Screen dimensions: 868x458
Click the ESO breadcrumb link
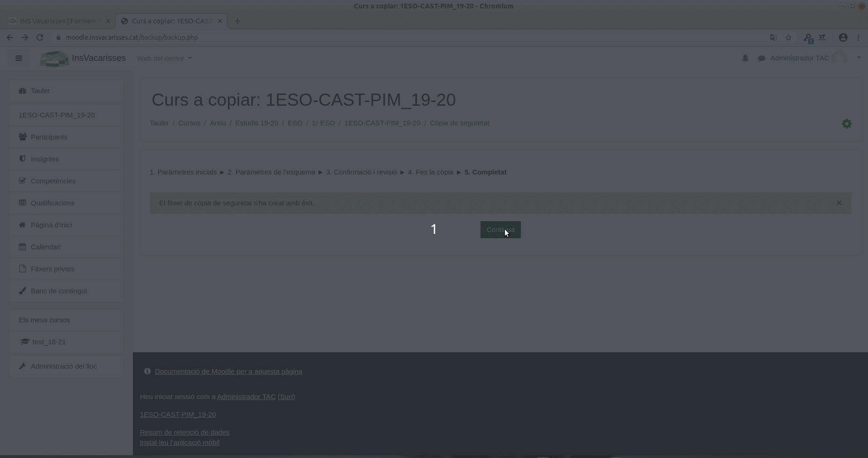295,123
